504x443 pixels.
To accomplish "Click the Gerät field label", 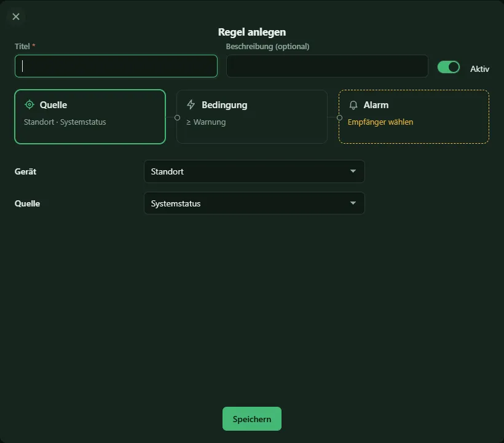I will [x=25, y=171].
